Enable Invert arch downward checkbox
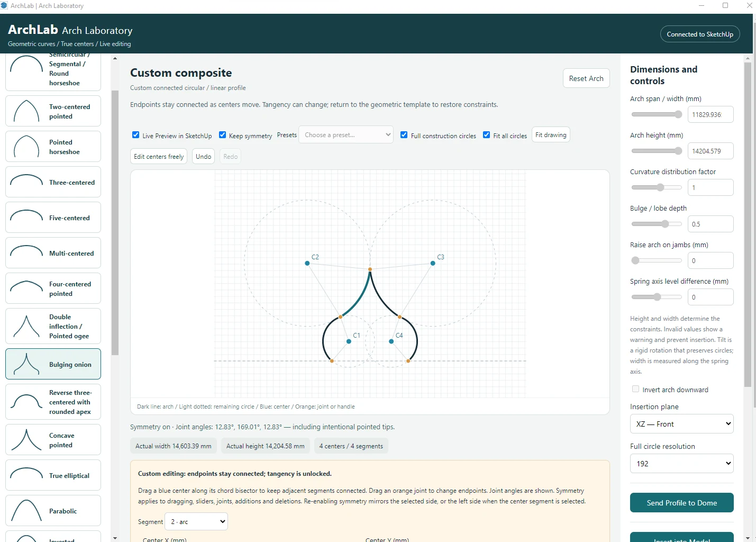Image resolution: width=756 pixels, height=542 pixels. 636,389
